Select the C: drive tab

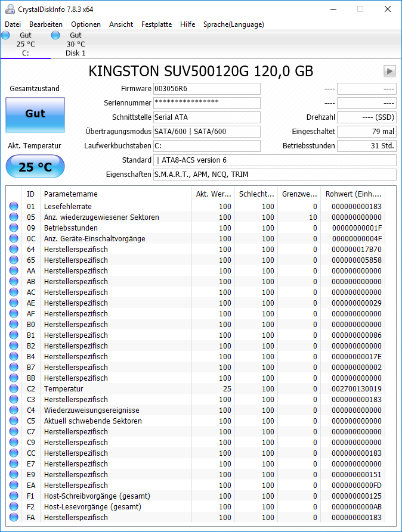point(26,44)
